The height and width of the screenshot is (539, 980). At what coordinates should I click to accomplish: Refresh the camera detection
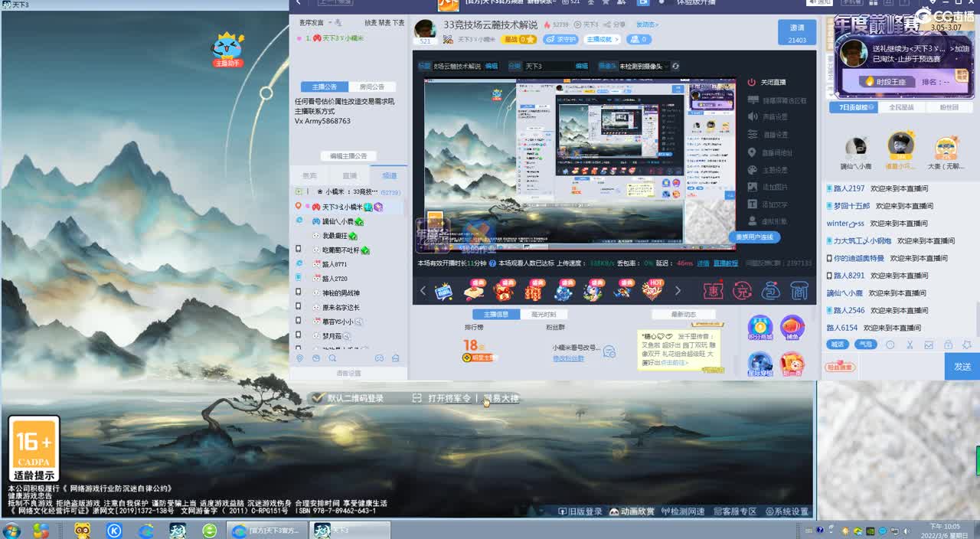675,67
